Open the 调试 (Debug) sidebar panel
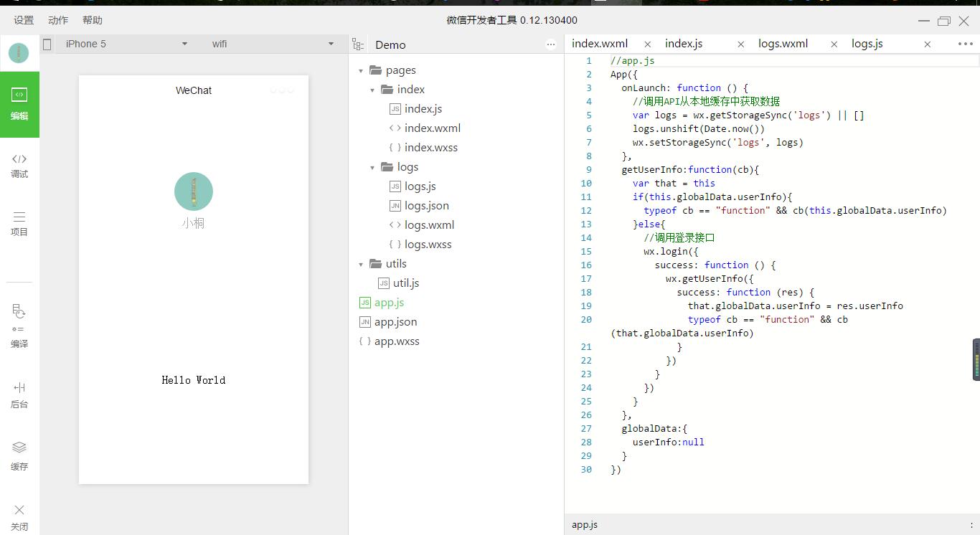This screenshot has height=535, width=980. click(x=19, y=166)
